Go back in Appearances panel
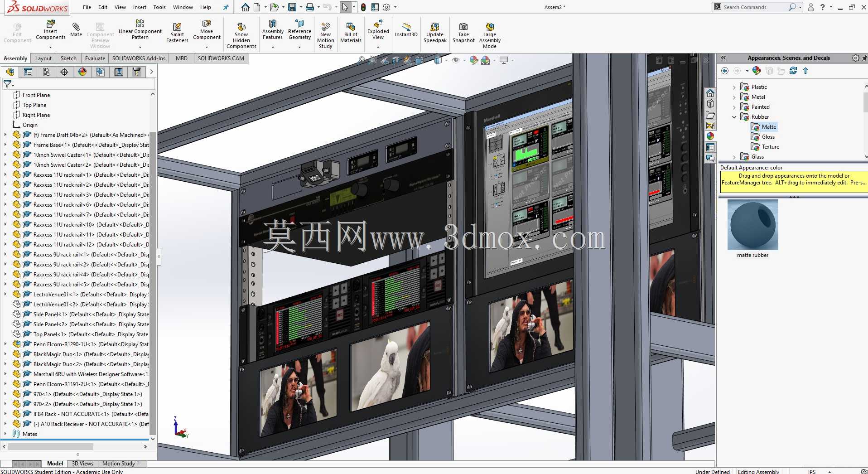The height and width of the screenshot is (474, 868). pyautogui.click(x=725, y=71)
